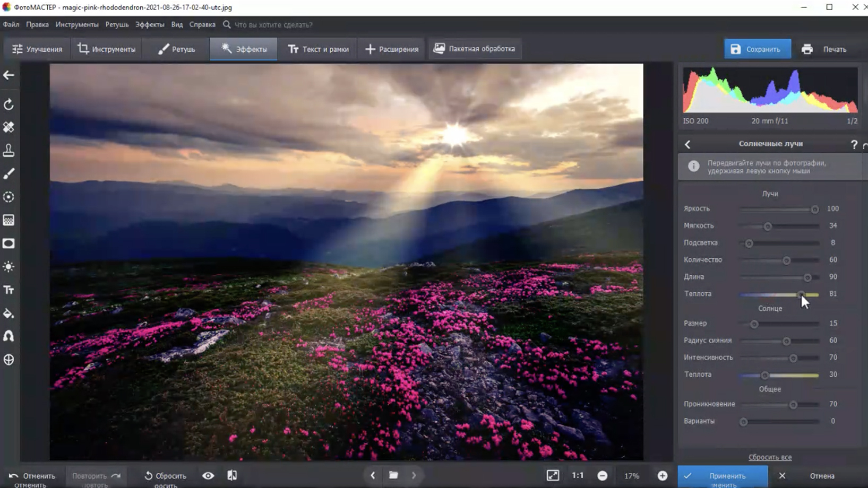Toggle fit-to-screen view icon
Screen dimensions: 868x488
point(553,476)
